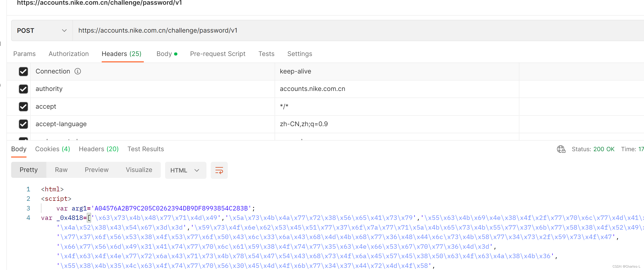
Task: Select the Preview response view
Action: (x=96, y=170)
